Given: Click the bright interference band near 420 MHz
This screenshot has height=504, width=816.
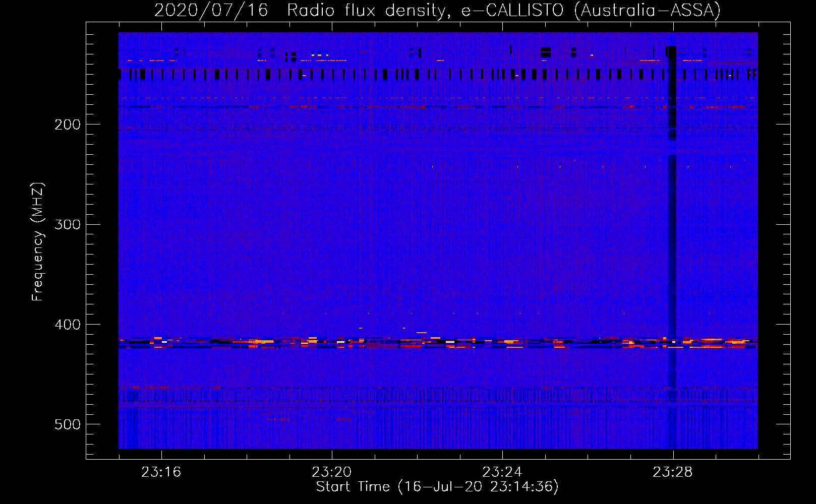Looking at the screenshot, I should [438, 343].
